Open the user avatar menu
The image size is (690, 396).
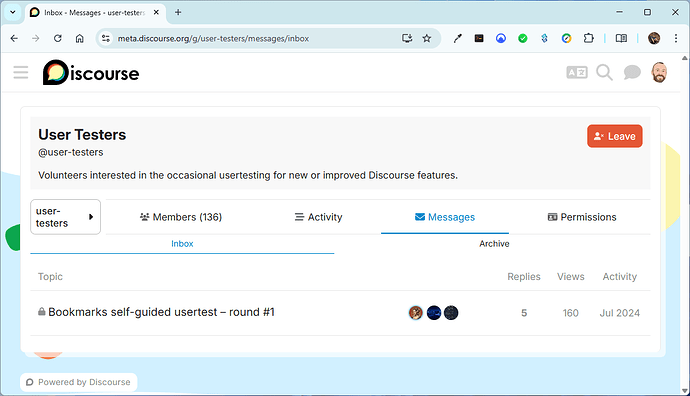coord(659,72)
